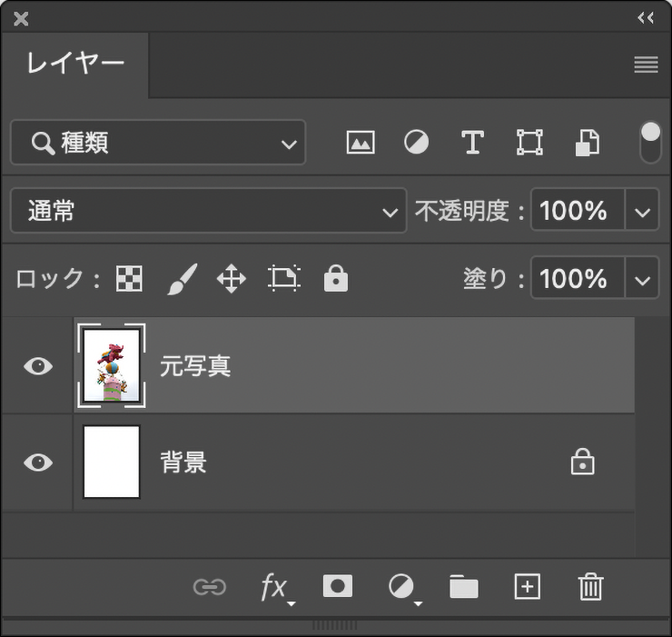Screen dimensions: 672x637
Task: Open the Layers panel hamburger menu
Action: click(x=646, y=65)
